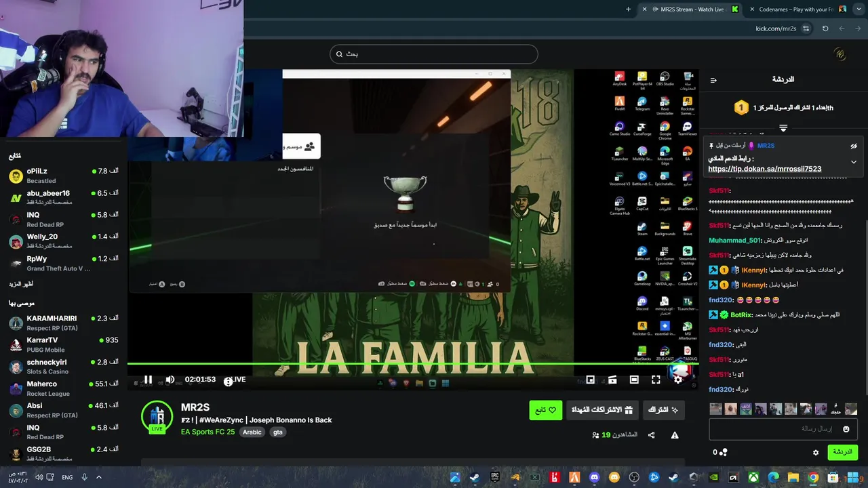Open RpWy channel in sidebar

64,263
